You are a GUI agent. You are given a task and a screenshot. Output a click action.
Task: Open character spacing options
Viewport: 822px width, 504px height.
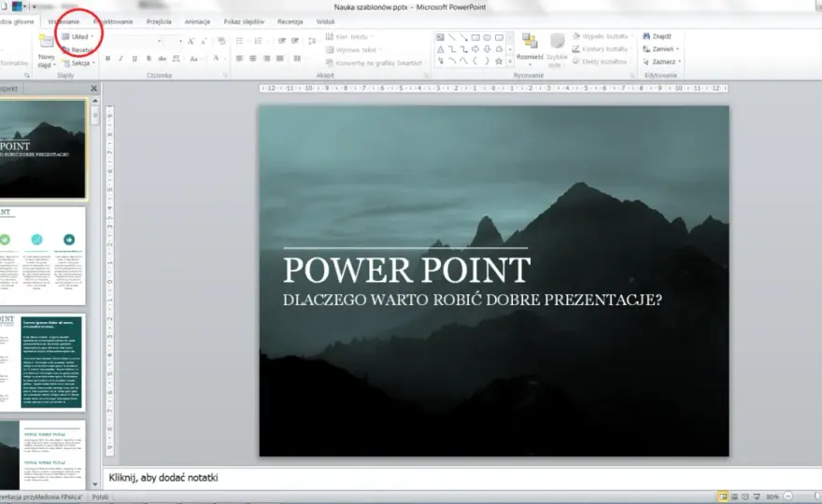coord(177,59)
